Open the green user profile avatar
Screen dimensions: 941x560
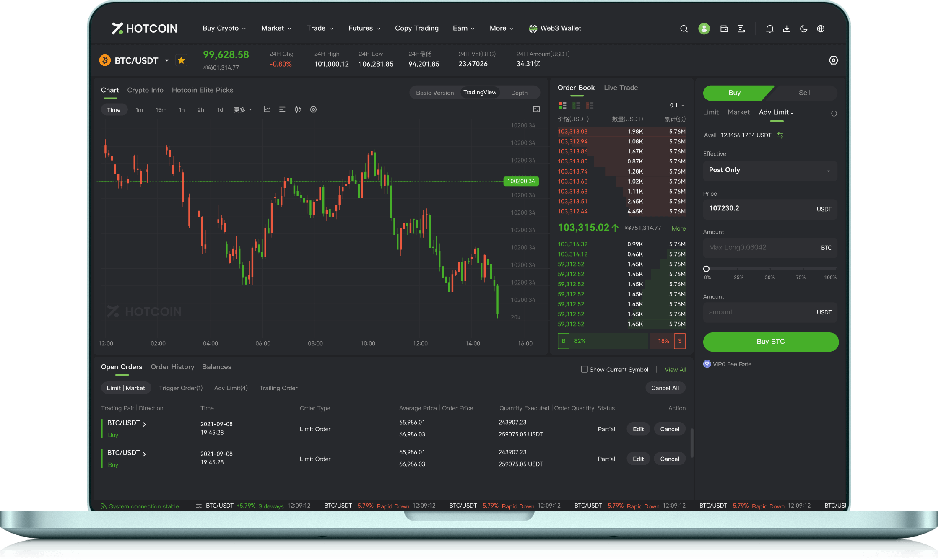704,29
